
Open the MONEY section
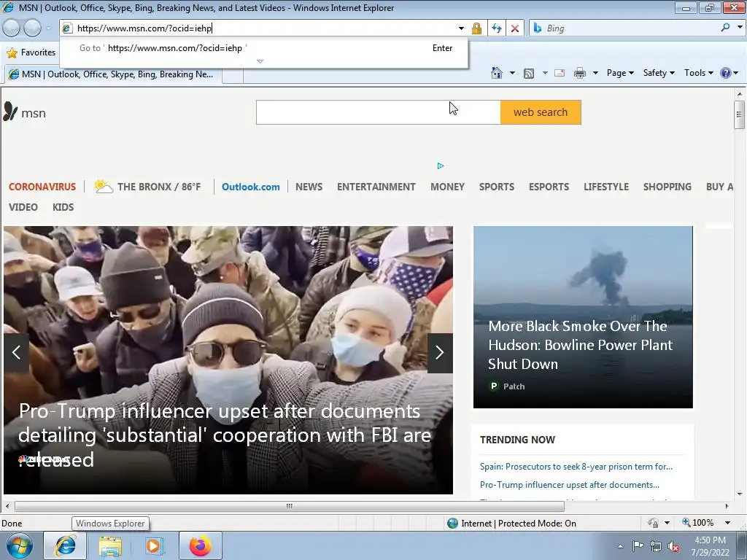click(x=447, y=187)
